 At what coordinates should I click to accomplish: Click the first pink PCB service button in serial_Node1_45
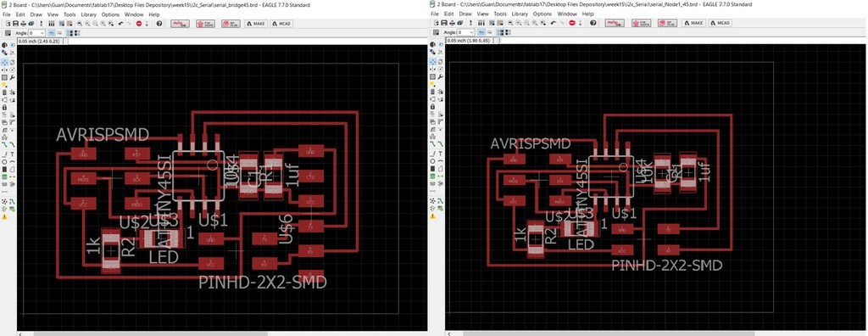pyautogui.click(x=615, y=23)
